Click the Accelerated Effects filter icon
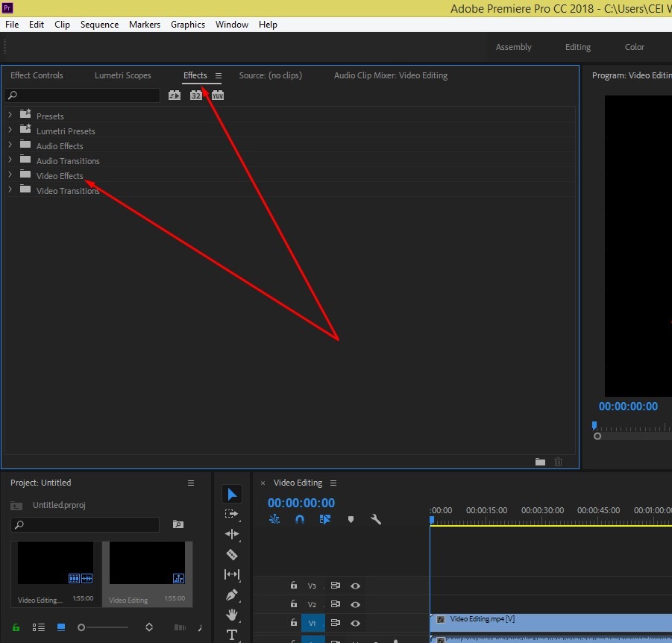Screen dimensions: 672x643 click(x=175, y=95)
